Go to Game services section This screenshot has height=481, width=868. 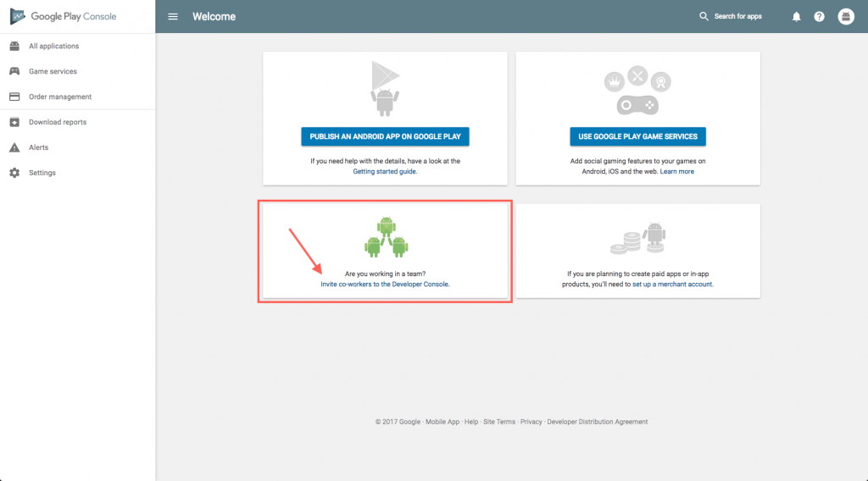pyautogui.click(x=53, y=71)
